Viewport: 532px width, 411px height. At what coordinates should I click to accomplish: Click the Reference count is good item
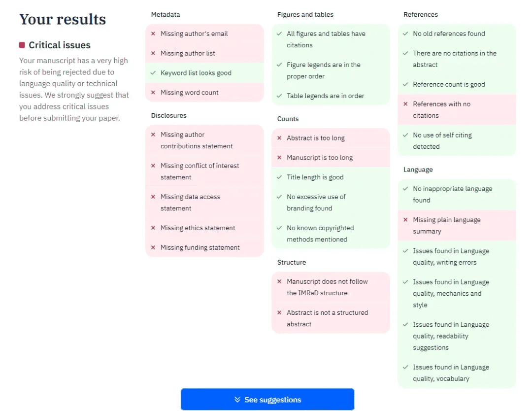449,85
